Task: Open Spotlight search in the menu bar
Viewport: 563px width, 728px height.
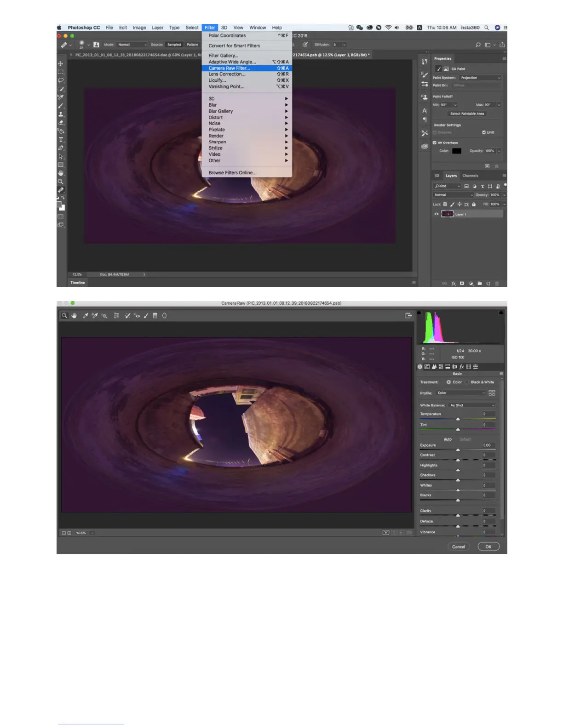Action: [x=486, y=28]
